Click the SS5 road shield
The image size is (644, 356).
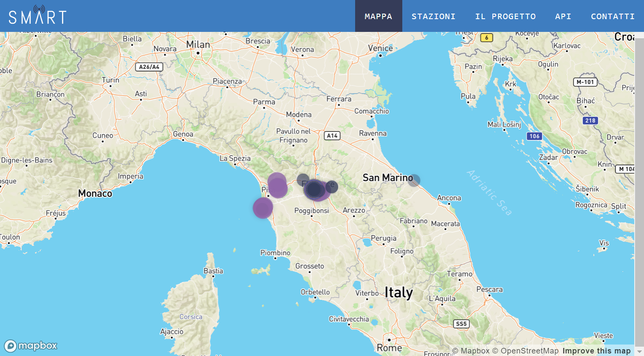461,324
